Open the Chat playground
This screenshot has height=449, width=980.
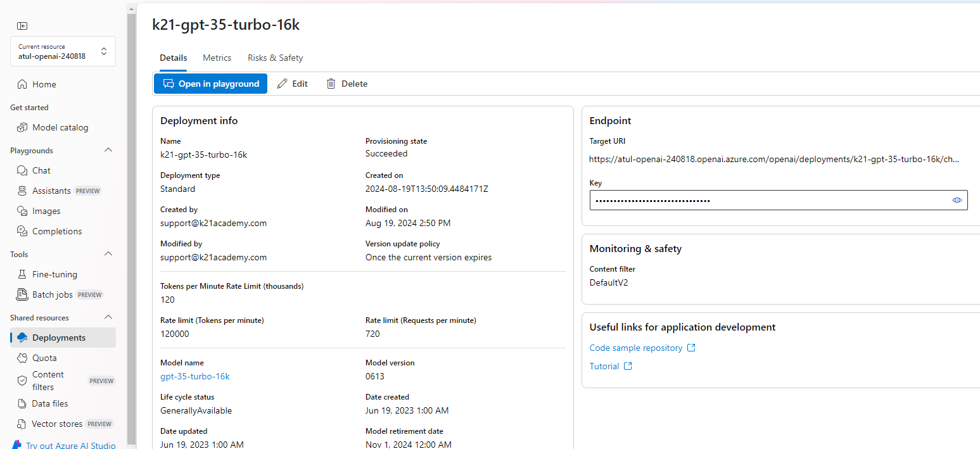(41, 170)
